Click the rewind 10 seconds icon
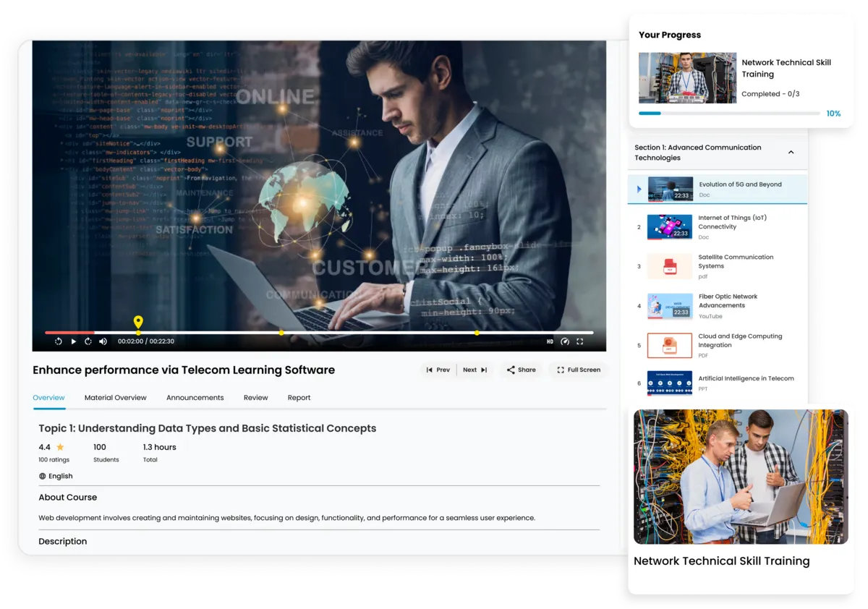 tap(59, 341)
